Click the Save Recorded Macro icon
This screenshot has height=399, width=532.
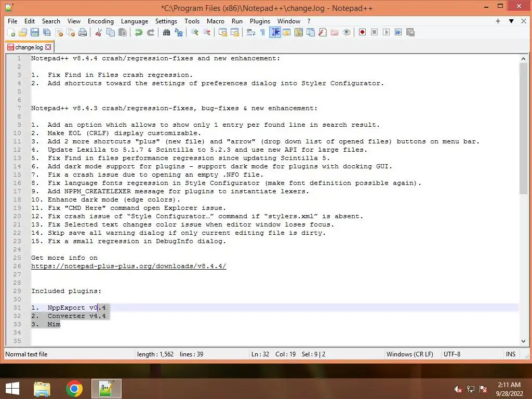click(410, 32)
